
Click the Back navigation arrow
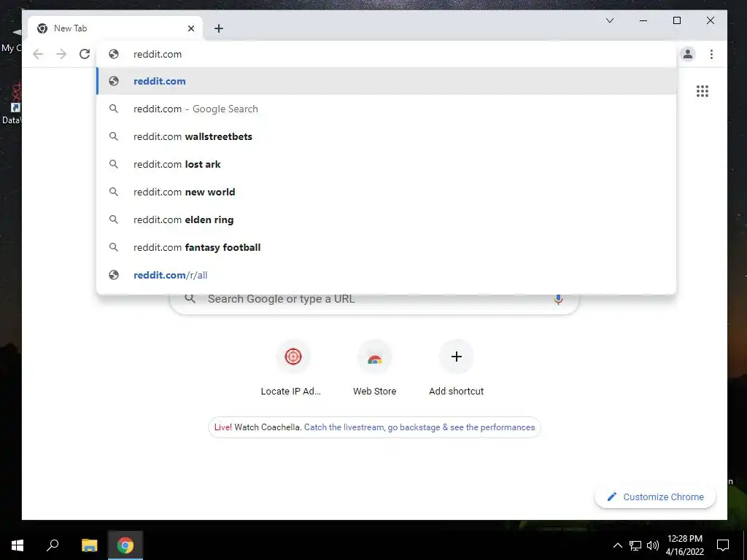click(x=38, y=54)
